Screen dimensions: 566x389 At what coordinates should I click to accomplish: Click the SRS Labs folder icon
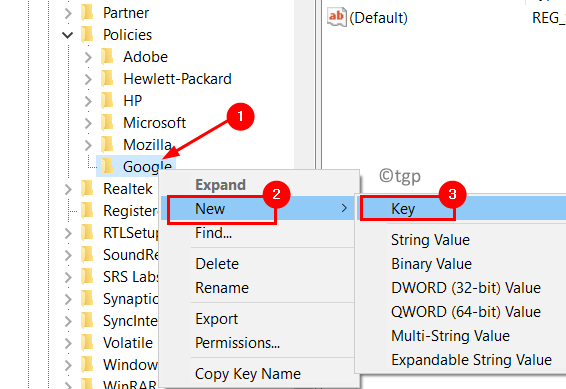(x=87, y=277)
